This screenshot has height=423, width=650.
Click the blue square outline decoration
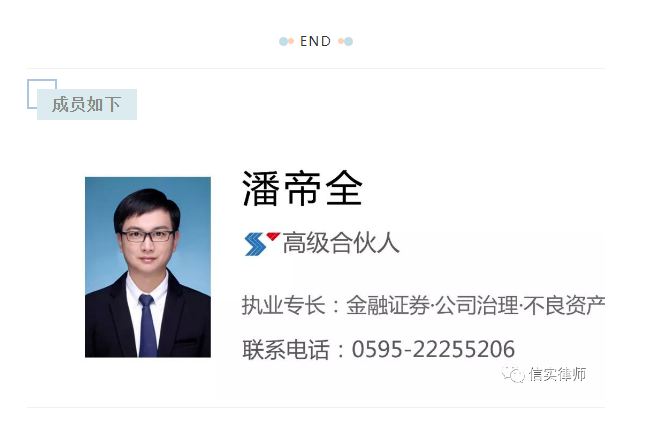[x=42, y=94]
